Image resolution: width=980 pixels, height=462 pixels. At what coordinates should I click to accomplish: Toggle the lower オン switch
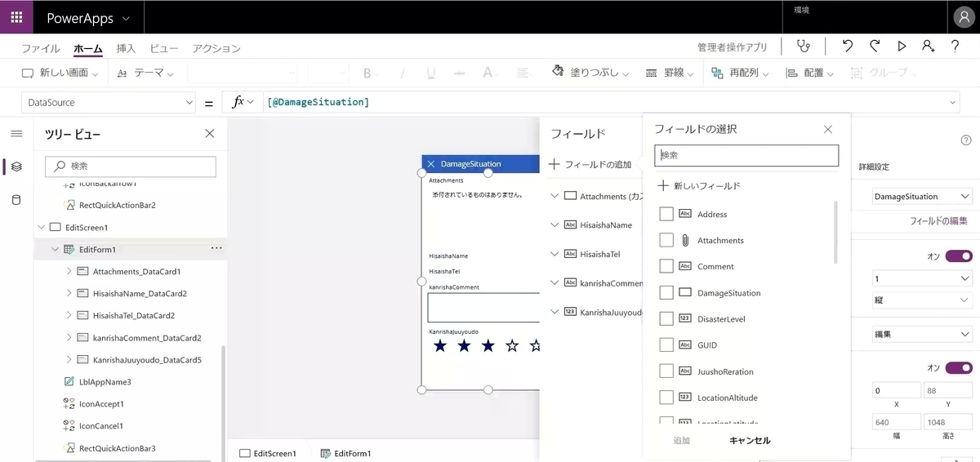coord(959,368)
